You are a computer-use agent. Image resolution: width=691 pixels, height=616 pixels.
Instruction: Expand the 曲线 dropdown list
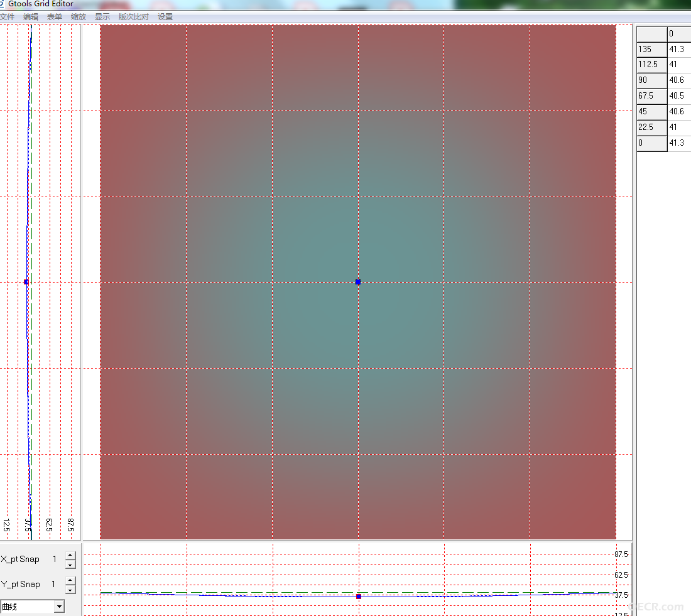point(59,607)
